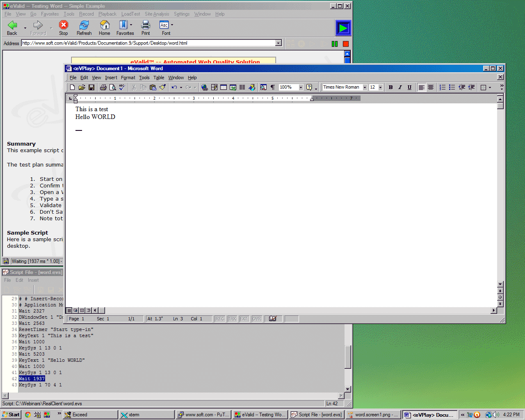Switch to the Exceed taskbar button
525x420 pixels.
(x=90, y=415)
